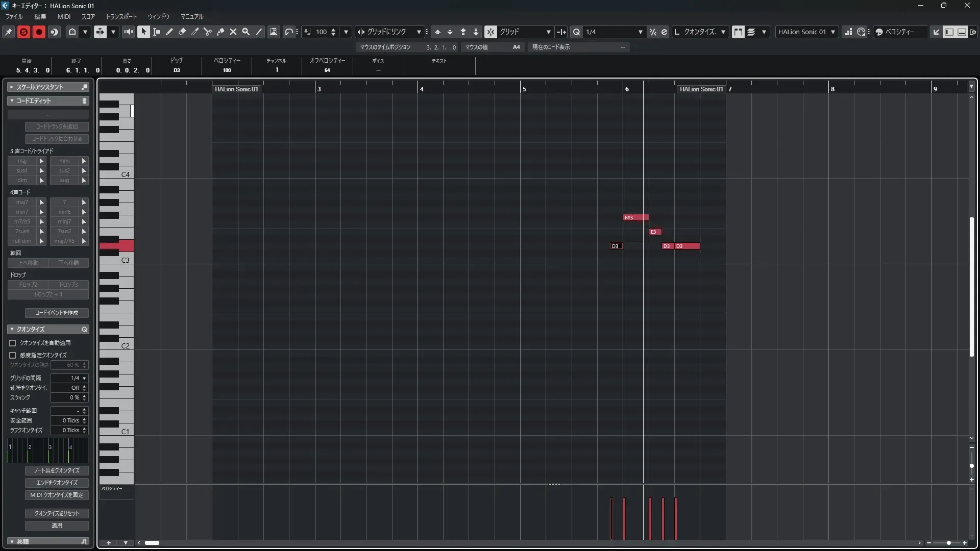Open the トランスポート menu
Image resolution: width=980 pixels, height=551 pixels.
(121, 16)
